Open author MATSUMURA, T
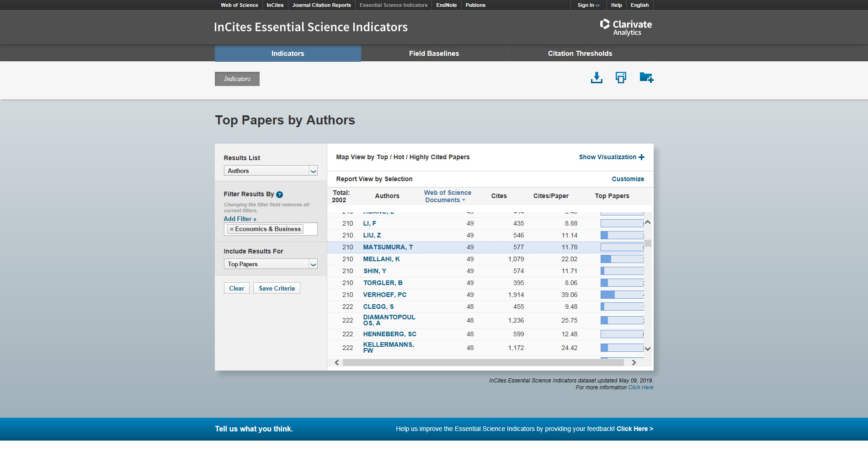Screen dimensions: 868x452 coord(388,247)
